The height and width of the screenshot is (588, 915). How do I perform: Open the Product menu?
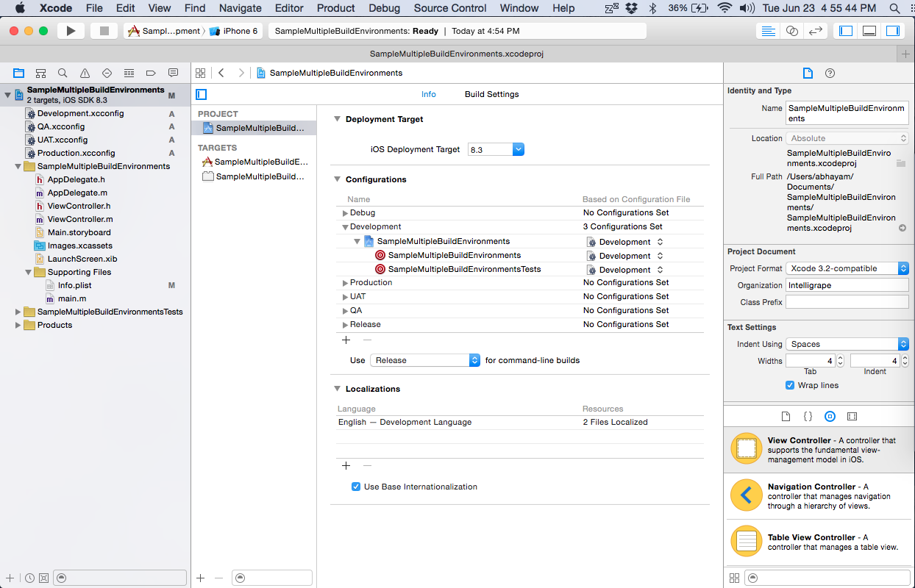(336, 8)
